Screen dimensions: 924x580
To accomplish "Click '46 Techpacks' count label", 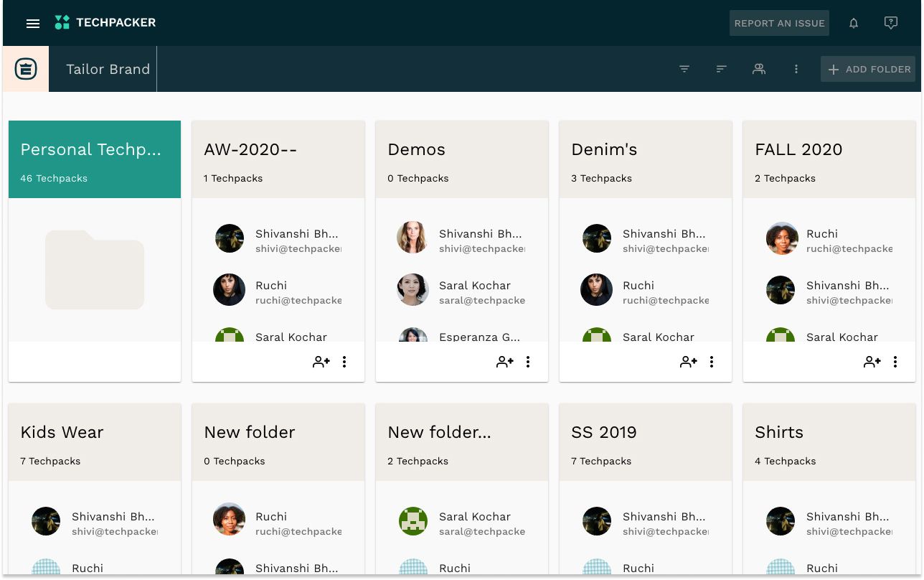I will pos(54,178).
